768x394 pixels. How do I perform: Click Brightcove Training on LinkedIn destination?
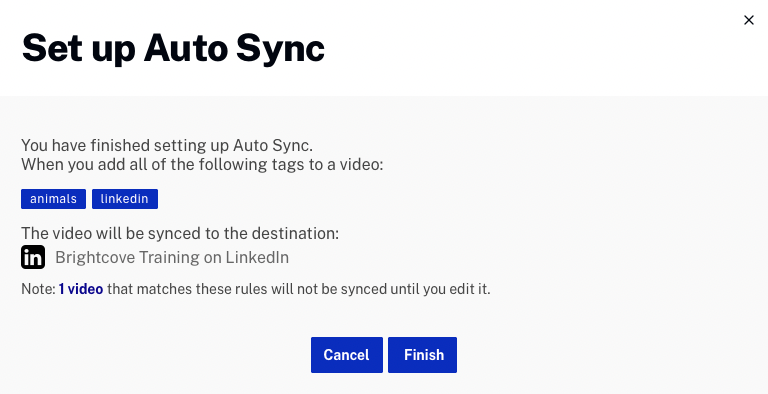[x=172, y=257]
